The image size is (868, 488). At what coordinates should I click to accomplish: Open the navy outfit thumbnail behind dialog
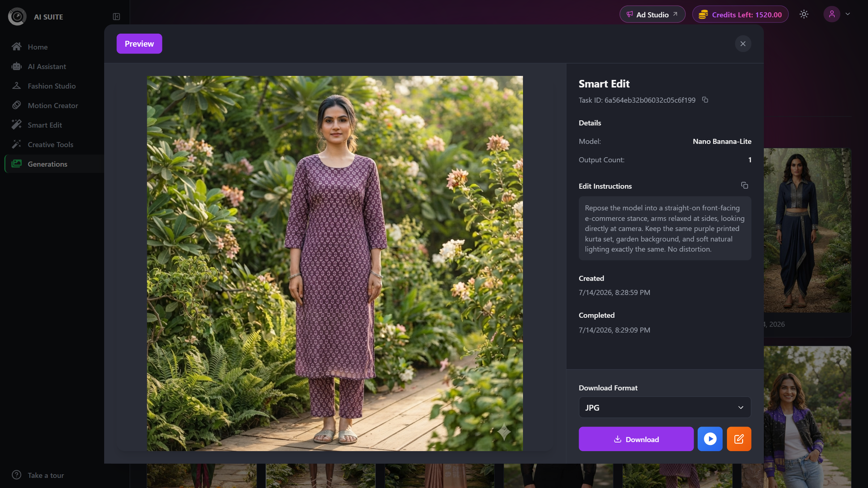808,231
